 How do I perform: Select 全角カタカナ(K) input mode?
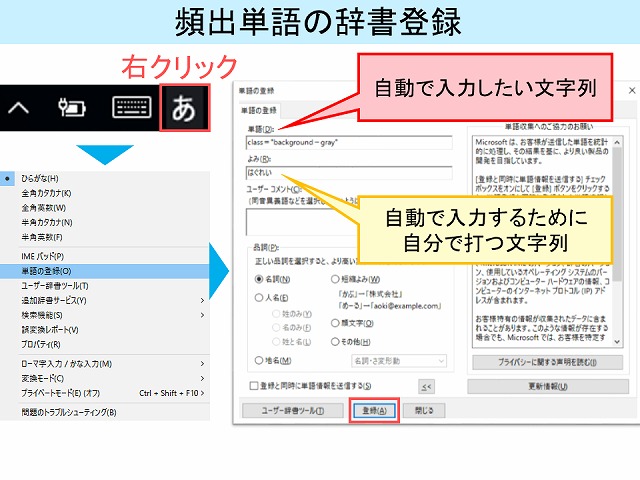click(x=105, y=193)
